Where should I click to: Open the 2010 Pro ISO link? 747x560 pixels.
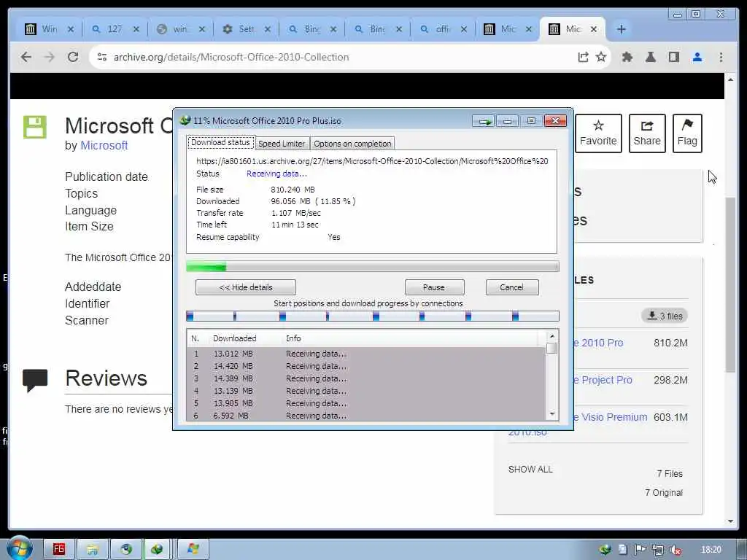click(x=598, y=343)
